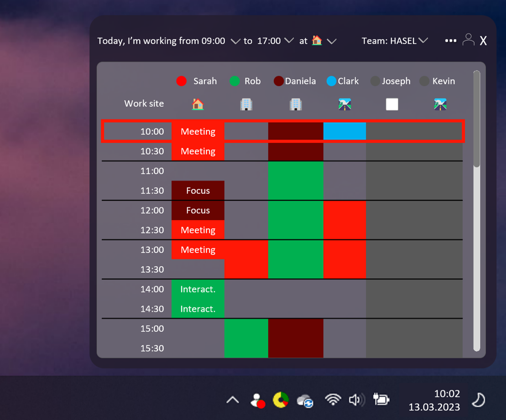Click the schedule vertical scrollbar

click(476, 210)
